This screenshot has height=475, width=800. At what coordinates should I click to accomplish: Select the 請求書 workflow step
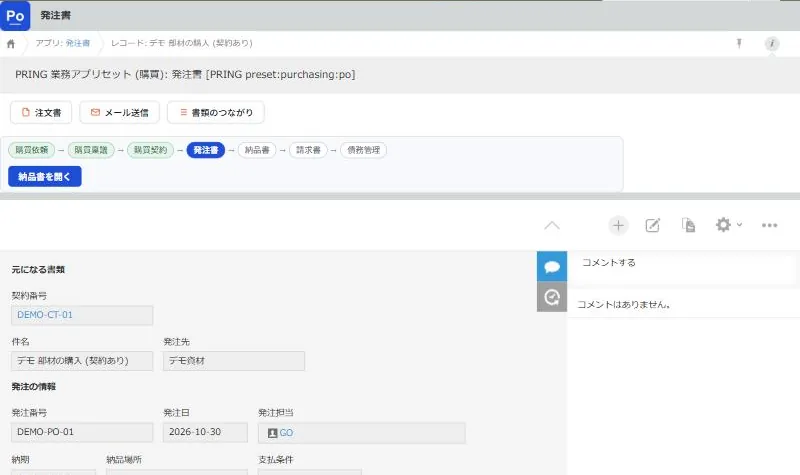[x=308, y=150]
